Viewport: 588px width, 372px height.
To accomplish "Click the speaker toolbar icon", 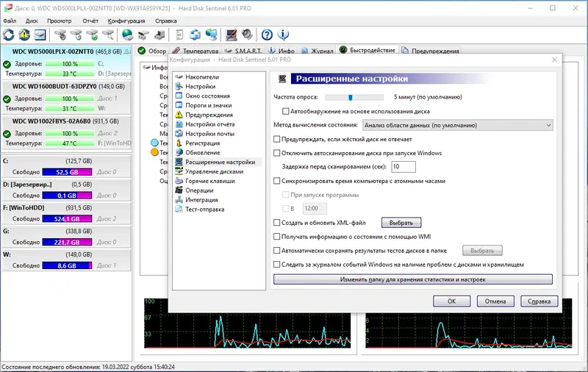I will pos(247,35).
